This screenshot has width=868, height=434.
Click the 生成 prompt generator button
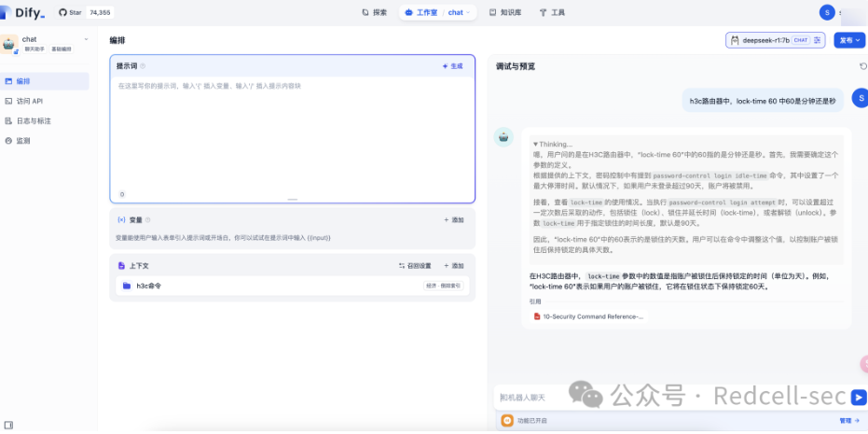[452, 66]
